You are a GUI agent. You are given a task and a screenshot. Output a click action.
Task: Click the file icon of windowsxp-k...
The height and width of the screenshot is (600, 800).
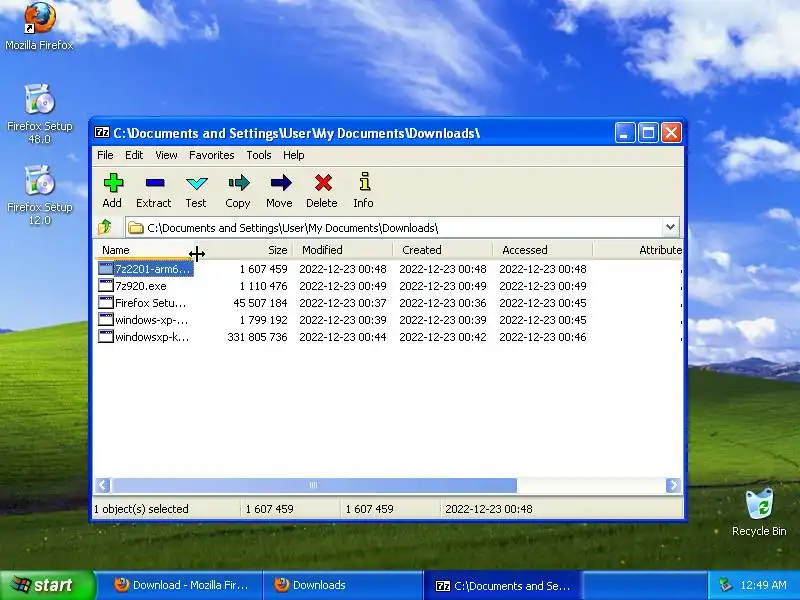pyautogui.click(x=106, y=337)
